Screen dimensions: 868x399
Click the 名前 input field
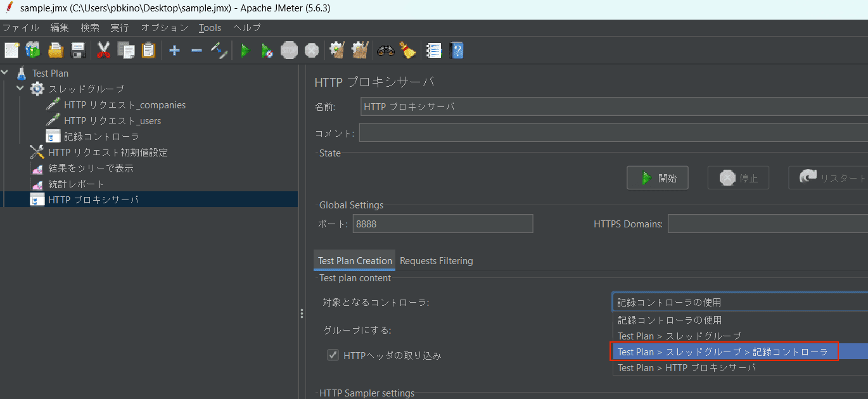click(x=614, y=107)
